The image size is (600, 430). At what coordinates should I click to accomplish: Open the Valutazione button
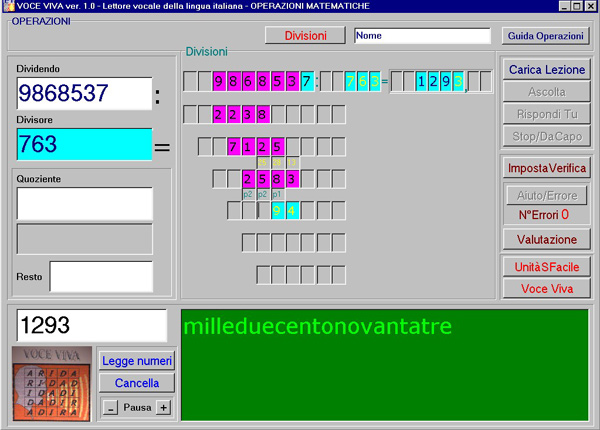546,239
